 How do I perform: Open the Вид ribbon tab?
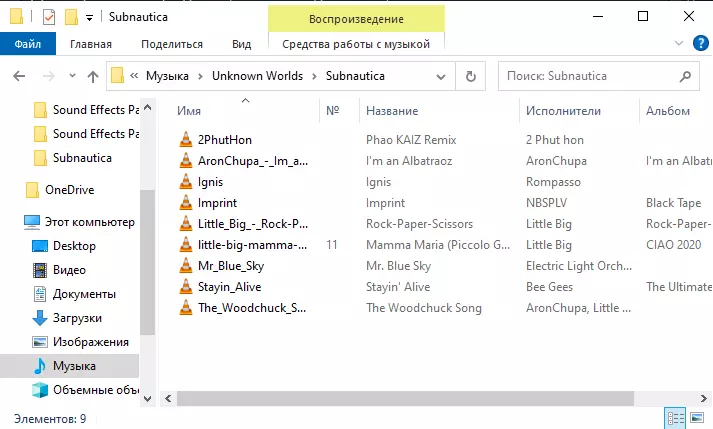(x=241, y=44)
